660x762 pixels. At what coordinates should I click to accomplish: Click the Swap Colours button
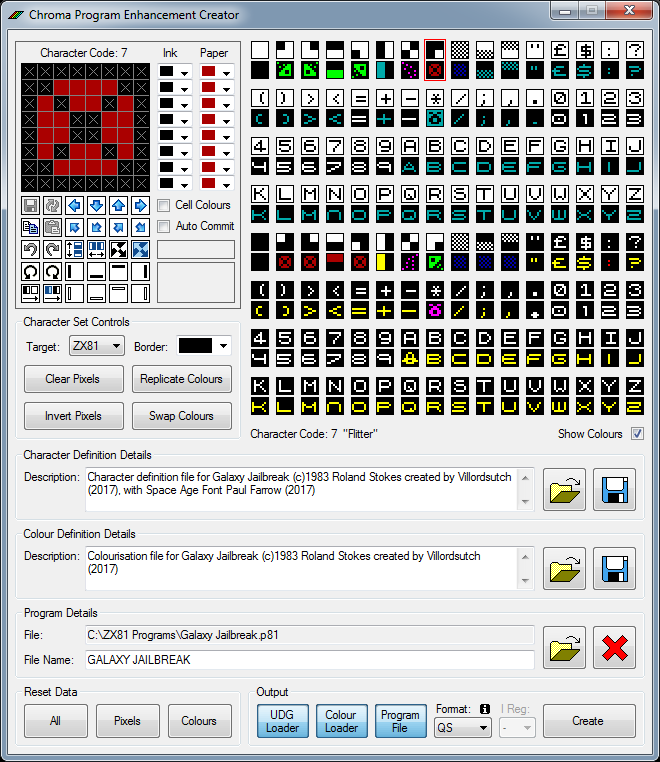click(x=182, y=416)
